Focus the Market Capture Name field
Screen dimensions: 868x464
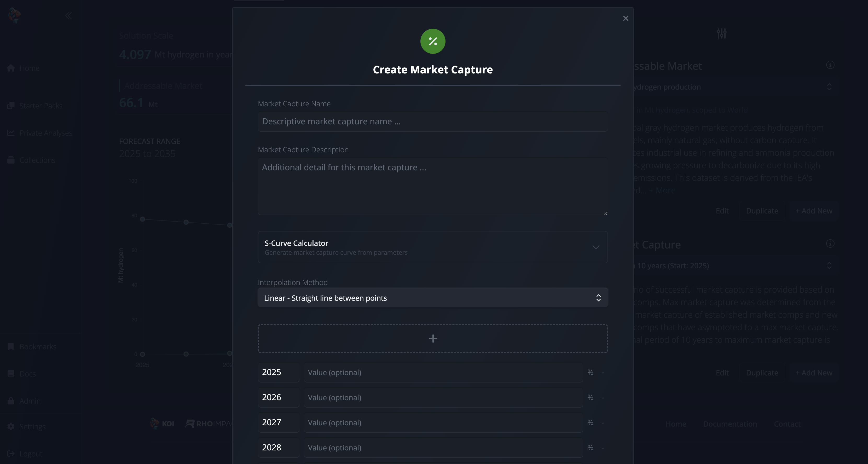[433, 122]
